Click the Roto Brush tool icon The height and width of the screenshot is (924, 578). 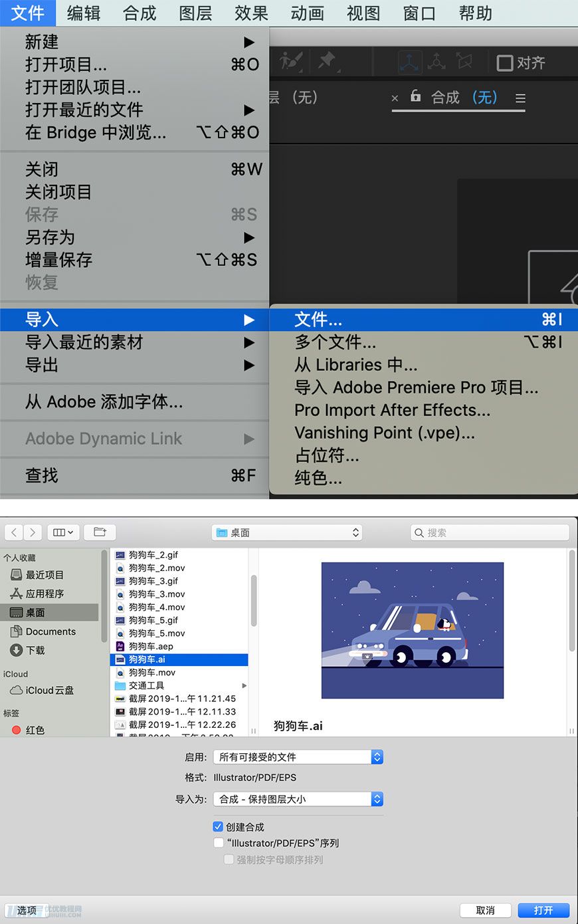(x=291, y=62)
